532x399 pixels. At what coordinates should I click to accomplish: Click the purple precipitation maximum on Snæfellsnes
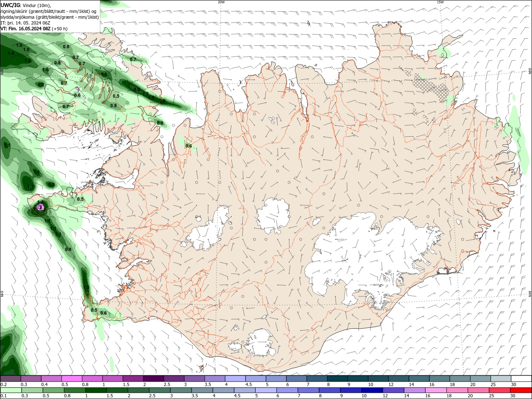[40, 207]
